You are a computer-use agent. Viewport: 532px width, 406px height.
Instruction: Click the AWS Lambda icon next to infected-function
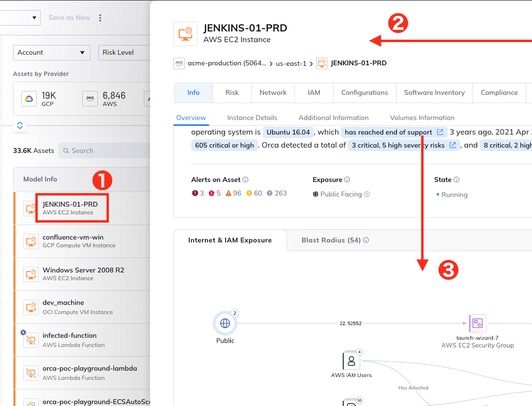tap(31, 340)
